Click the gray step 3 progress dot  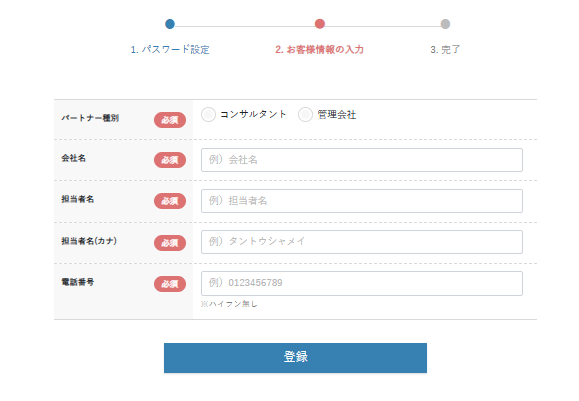tap(445, 24)
